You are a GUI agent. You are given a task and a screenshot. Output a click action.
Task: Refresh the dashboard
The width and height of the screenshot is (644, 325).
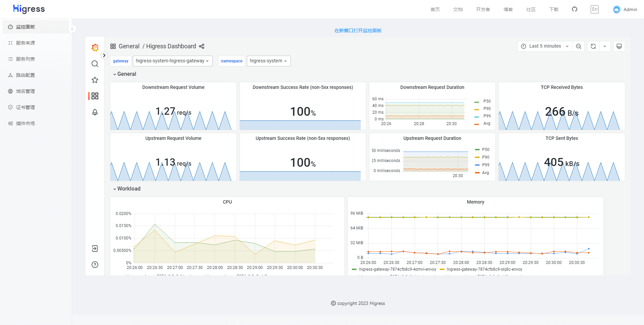point(593,46)
